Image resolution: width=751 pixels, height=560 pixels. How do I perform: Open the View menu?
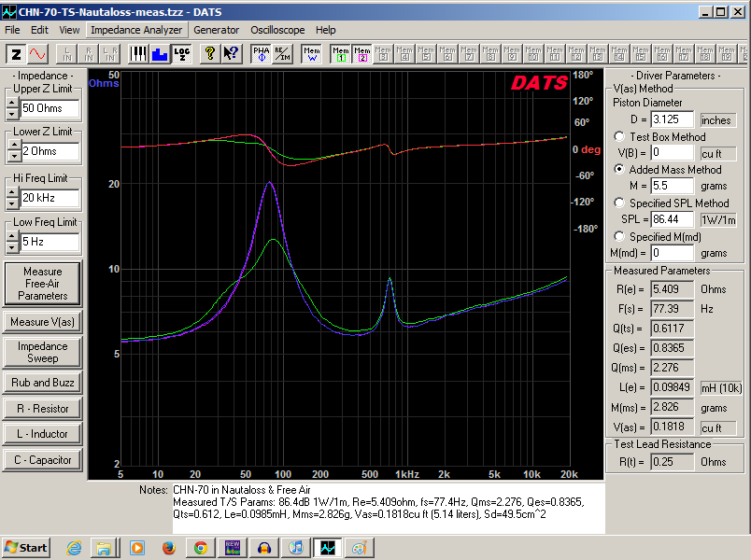click(69, 30)
